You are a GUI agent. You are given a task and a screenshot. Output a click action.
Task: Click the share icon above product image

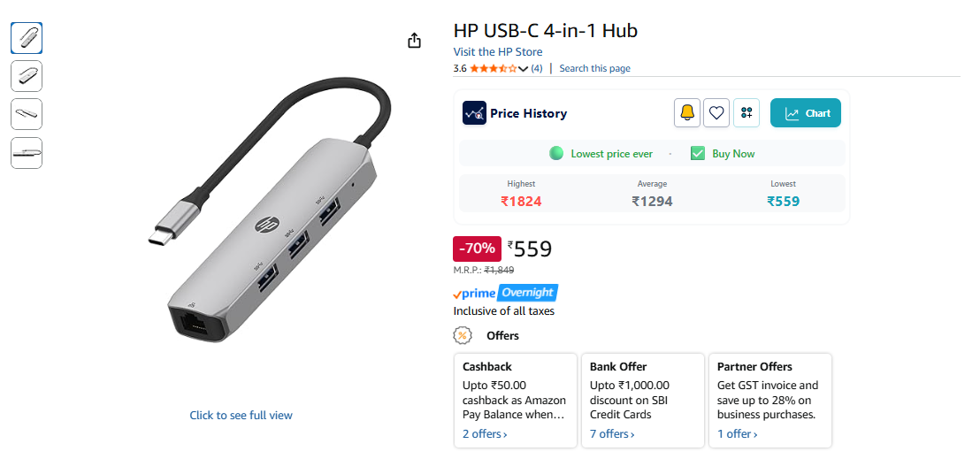414,41
